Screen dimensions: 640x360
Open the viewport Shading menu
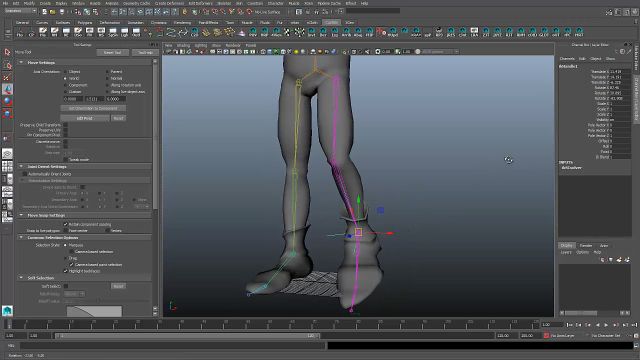(x=183, y=45)
